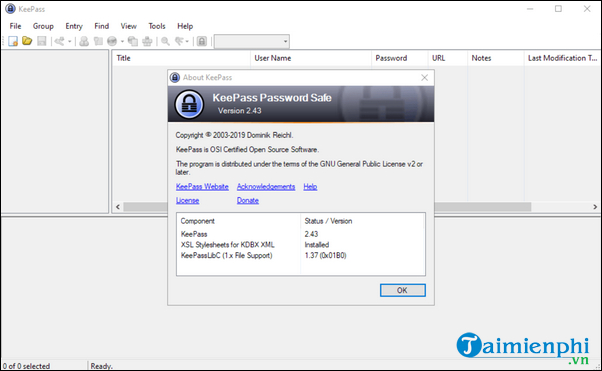This screenshot has height=371, width=602.
Task: Click the Open URL globe icon
Action: (112, 41)
